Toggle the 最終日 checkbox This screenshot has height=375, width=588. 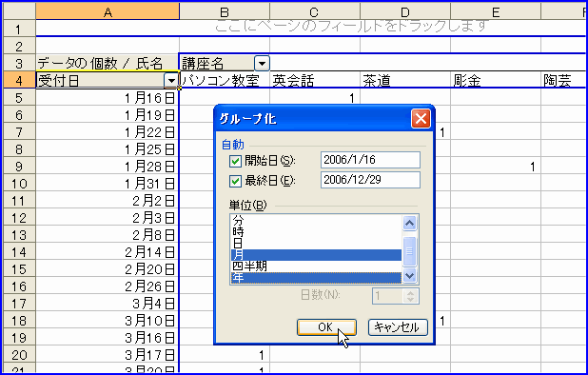[235, 181]
